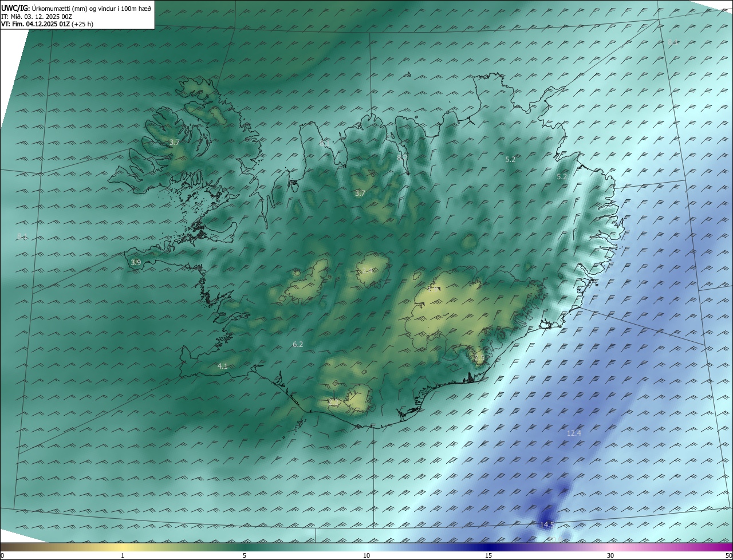Select the 'VT: Fim. 04.12.2025 01Z' valid-time line
Viewport: 733px width, 560px height.
coord(34,24)
